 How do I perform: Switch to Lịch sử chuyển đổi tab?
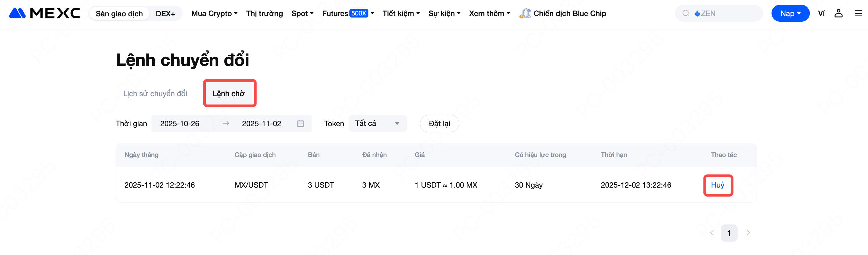(155, 94)
